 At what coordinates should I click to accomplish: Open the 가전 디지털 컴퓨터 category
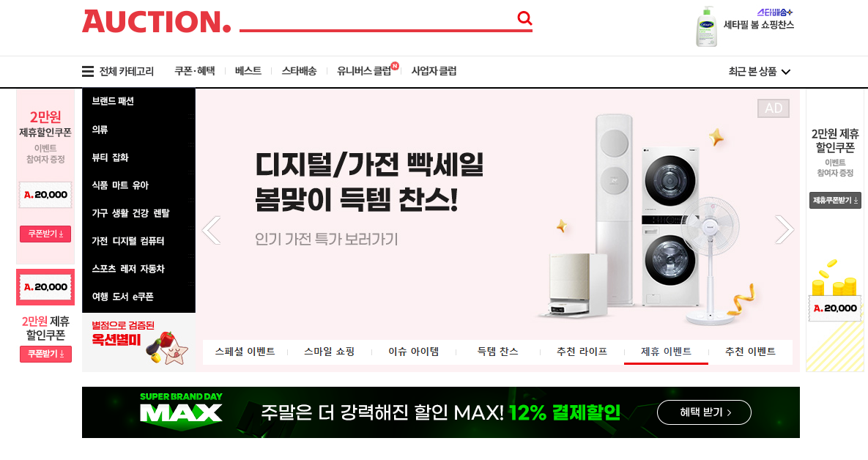128,241
